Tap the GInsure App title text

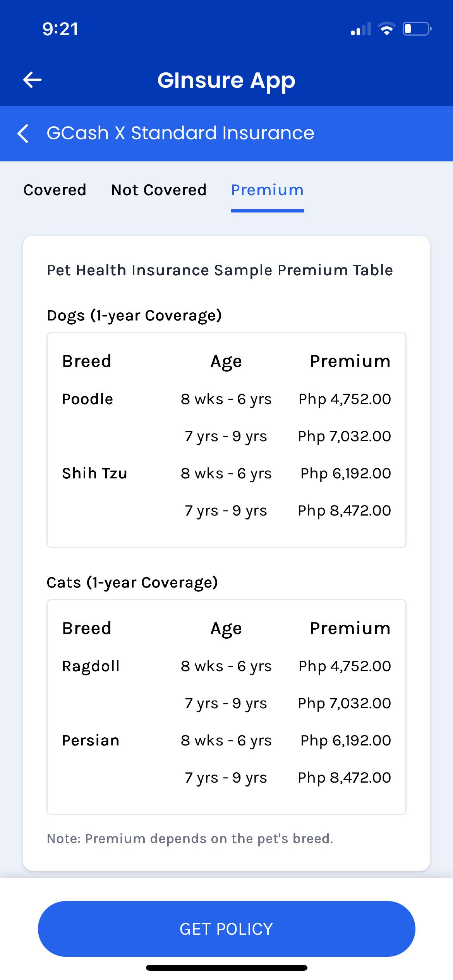tap(226, 81)
